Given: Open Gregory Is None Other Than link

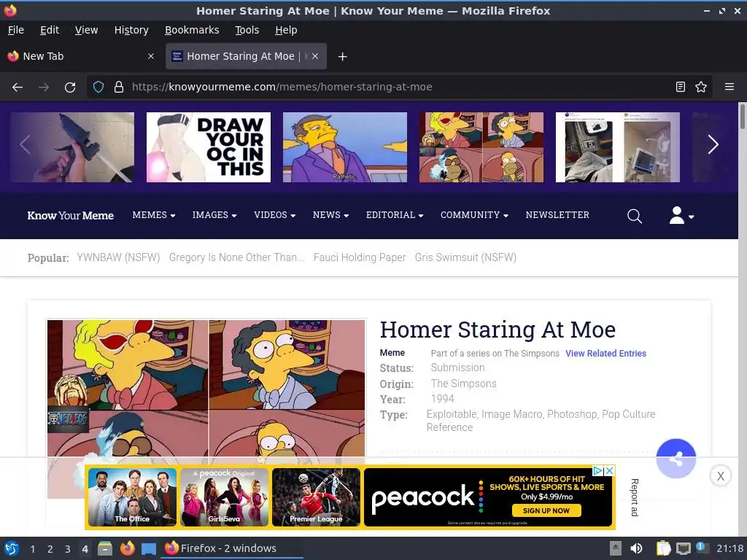Looking at the screenshot, I should (x=236, y=257).
